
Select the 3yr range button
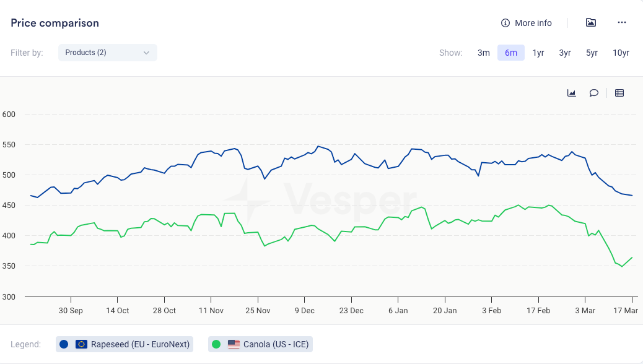(x=565, y=53)
